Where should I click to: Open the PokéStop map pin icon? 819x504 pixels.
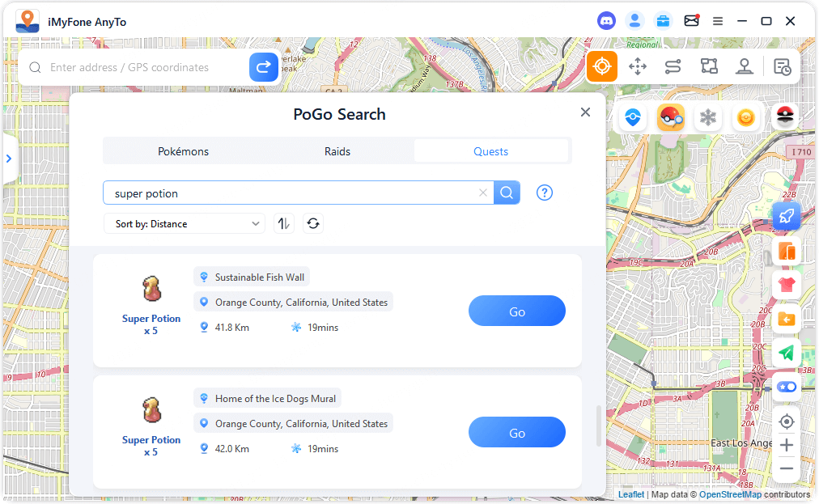(633, 118)
